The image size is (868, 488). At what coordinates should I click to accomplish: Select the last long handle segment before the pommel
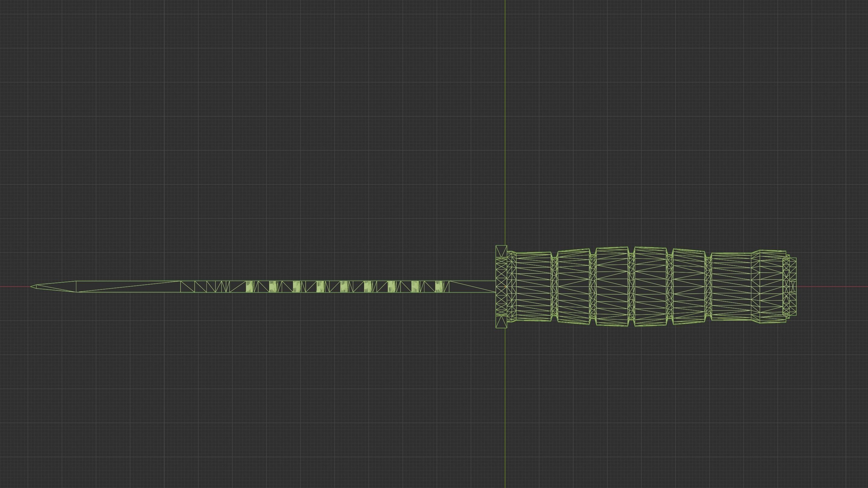click(731, 286)
